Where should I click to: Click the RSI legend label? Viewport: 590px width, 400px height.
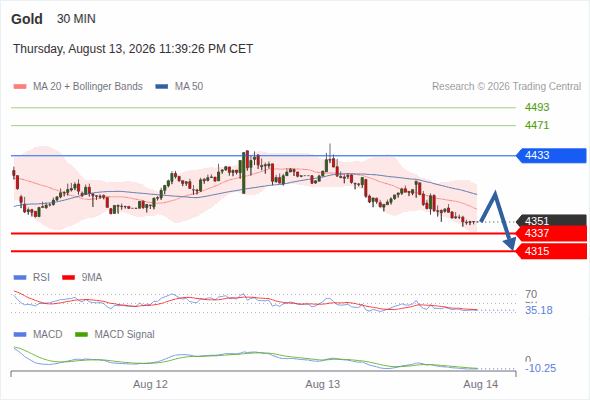pyautogui.click(x=41, y=278)
